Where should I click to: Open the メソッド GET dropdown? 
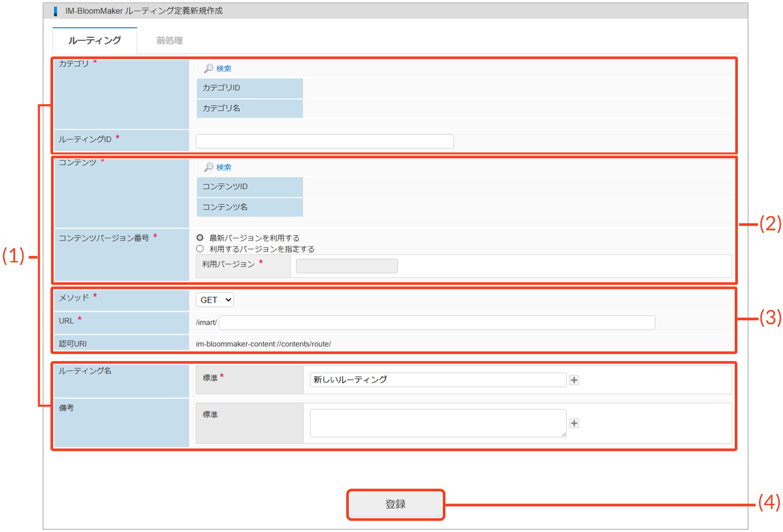[x=215, y=300]
